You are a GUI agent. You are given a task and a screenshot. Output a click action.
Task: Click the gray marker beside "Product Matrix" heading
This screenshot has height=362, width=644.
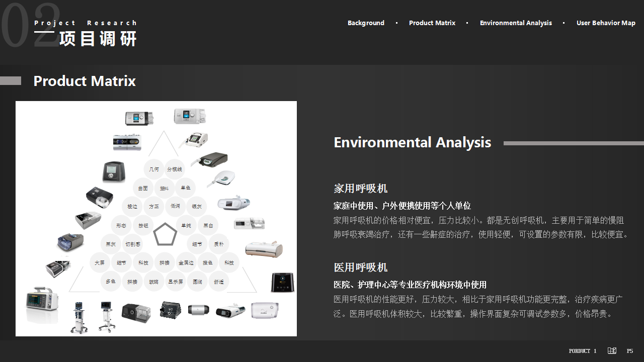pos(11,80)
